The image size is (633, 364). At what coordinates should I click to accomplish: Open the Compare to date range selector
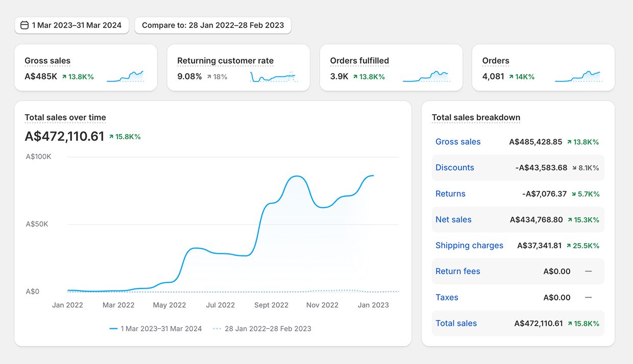click(x=213, y=25)
